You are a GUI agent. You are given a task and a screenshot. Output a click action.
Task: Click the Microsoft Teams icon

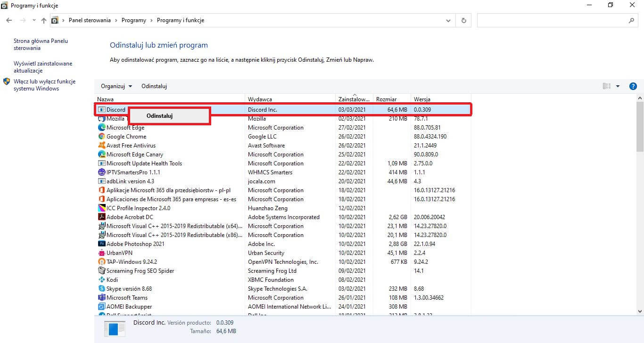[x=101, y=298]
